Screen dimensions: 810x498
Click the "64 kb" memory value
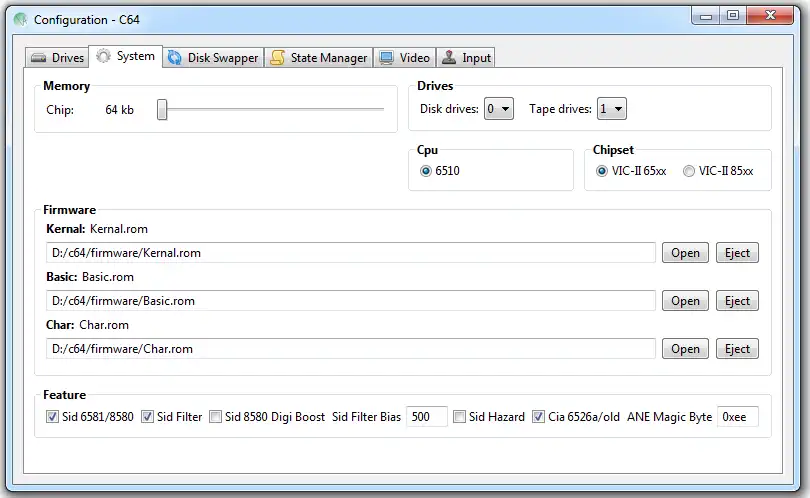pyautogui.click(x=119, y=110)
